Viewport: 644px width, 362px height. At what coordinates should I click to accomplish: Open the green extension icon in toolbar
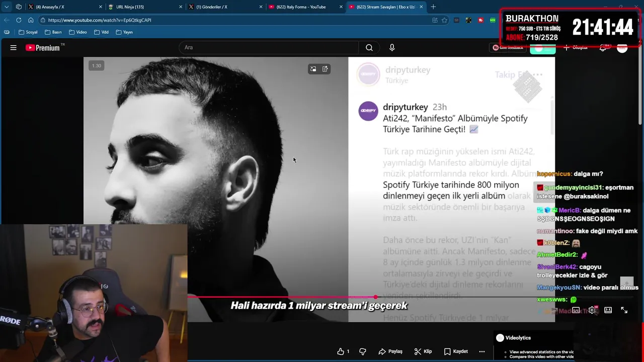493,20
